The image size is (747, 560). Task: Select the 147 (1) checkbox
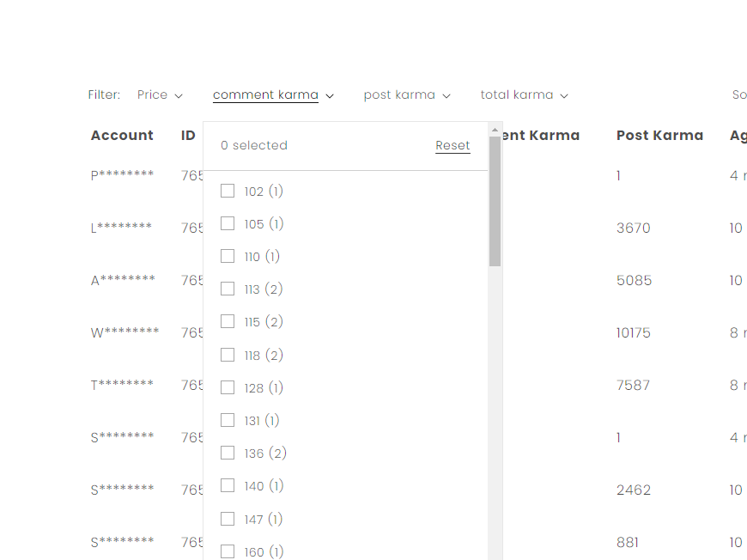[228, 519]
